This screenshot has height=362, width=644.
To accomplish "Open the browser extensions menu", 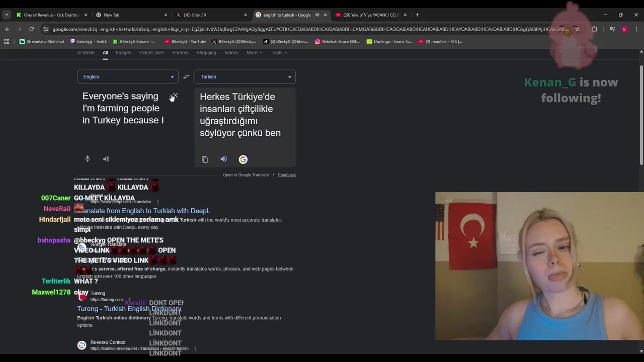I will coord(594,29).
